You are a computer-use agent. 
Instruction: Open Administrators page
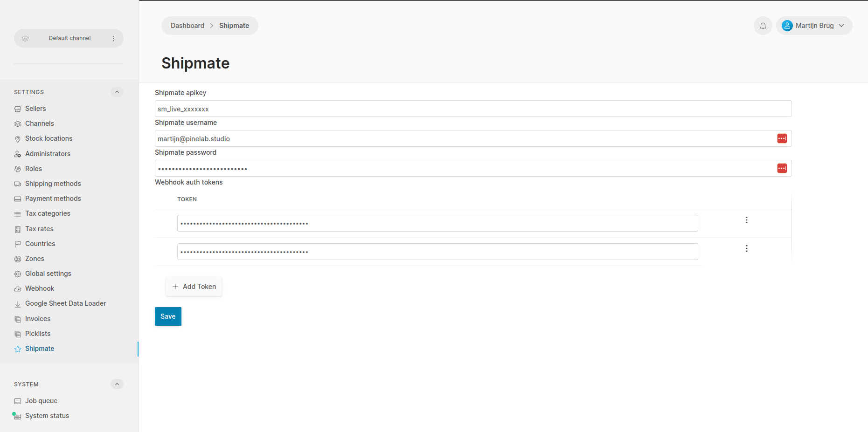(48, 154)
